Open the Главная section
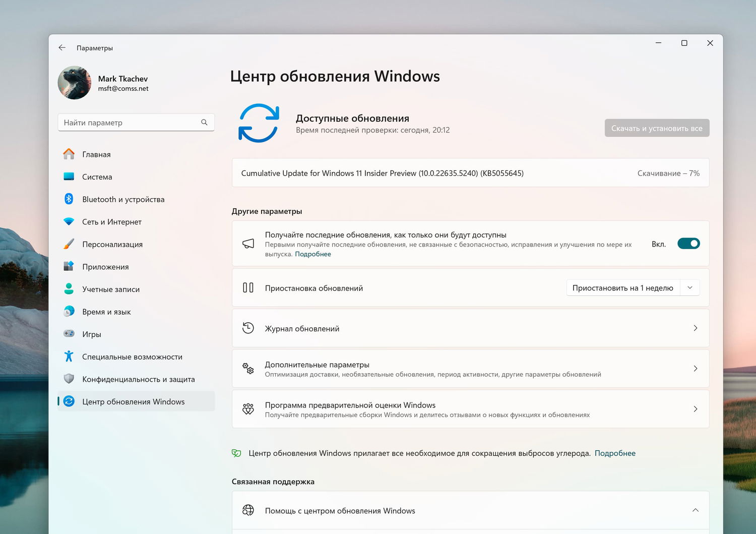Screen dimensions: 756x534 coord(136,154)
